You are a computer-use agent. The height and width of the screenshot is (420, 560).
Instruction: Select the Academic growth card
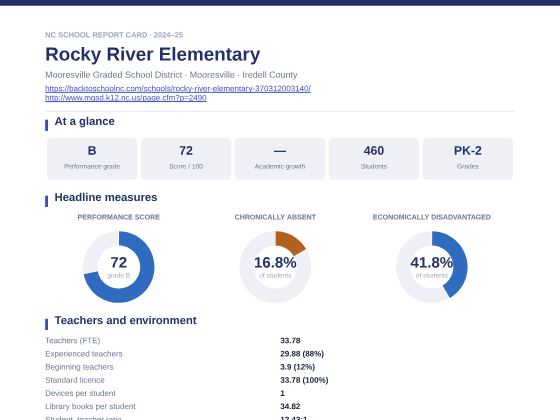pyautogui.click(x=280, y=159)
